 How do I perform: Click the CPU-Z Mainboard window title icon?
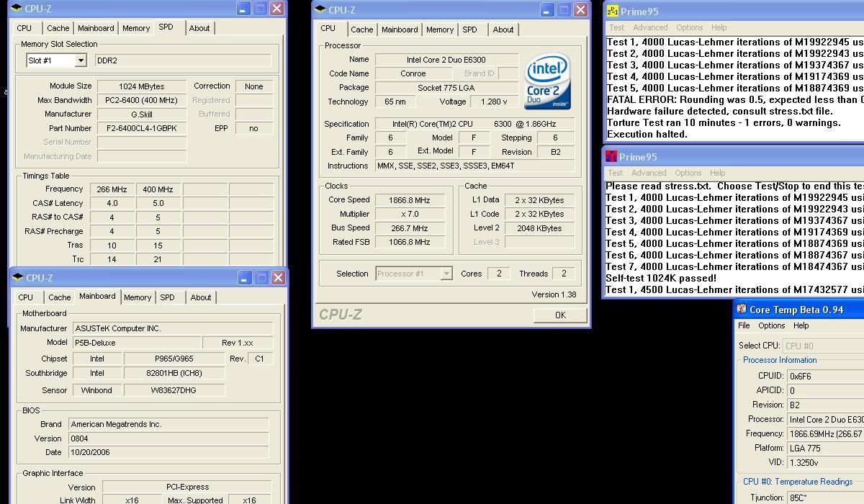[18, 277]
